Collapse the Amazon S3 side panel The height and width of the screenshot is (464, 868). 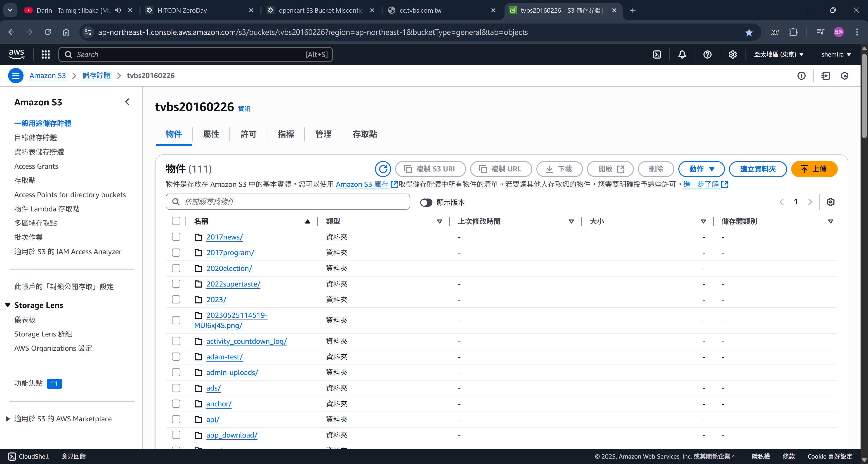click(x=127, y=102)
